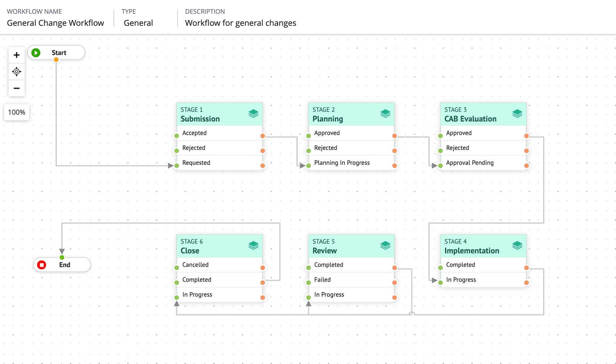Select the Cancelled status in Close stage

click(x=195, y=265)
